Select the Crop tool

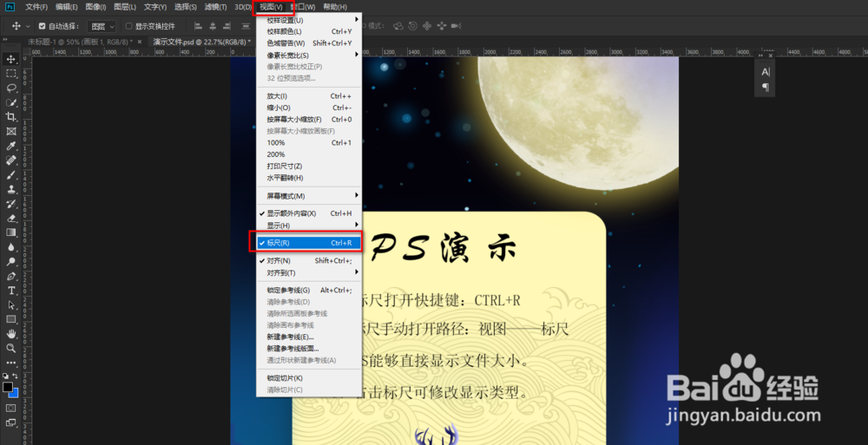pyautogui.click(x=11, y=117)
